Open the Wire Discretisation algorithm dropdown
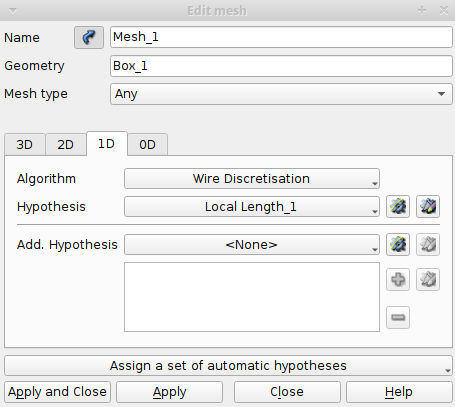Image resolution: width=455 pixels, height=407 pixels. (x=252, y=179)
